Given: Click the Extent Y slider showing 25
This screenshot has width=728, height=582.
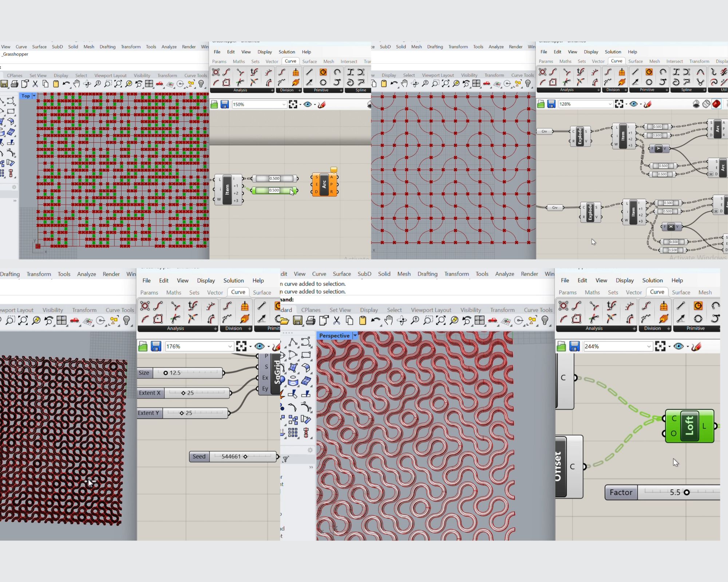Looking at the screenshot, I should (x=183, y=413).
